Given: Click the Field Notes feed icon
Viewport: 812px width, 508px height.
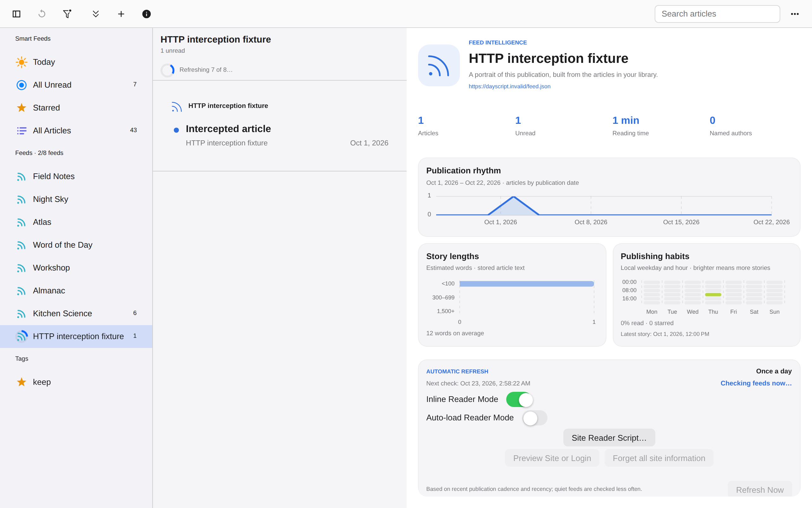Looking at the screenshot, I should 22,177.
